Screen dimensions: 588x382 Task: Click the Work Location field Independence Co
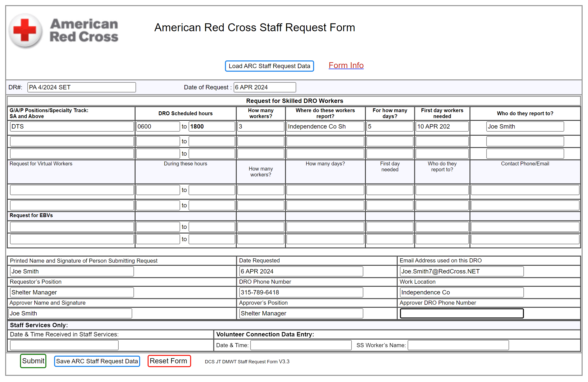(462, 292)
